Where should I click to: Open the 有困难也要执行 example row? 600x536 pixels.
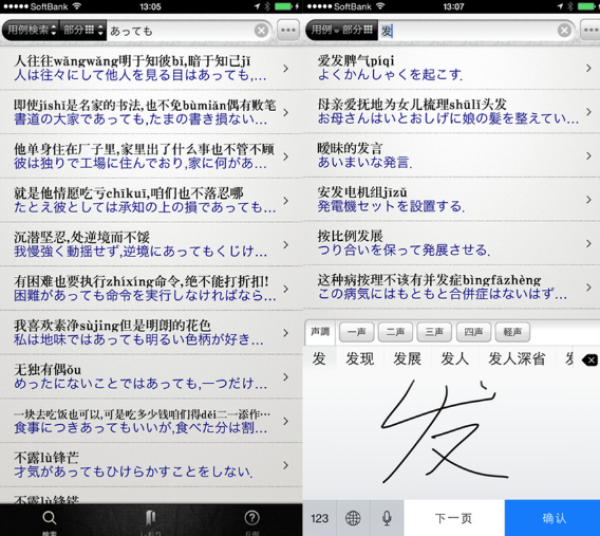tap(151, 288)
